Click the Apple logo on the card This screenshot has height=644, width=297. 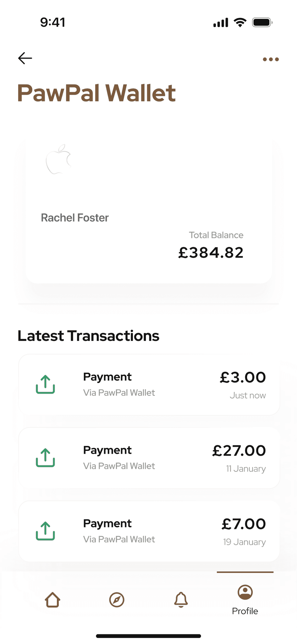(58, 159)
